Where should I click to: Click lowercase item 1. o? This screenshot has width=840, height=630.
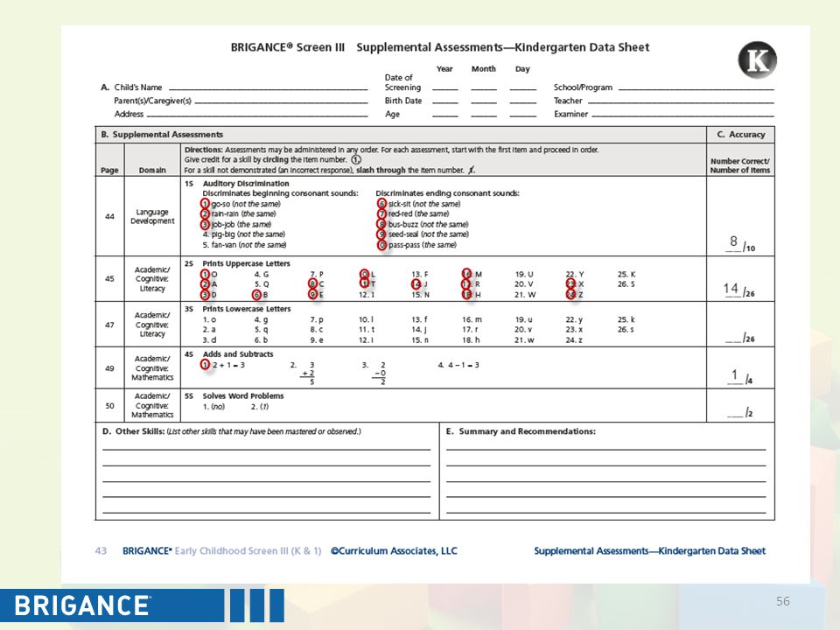click(x=209, y=320)
